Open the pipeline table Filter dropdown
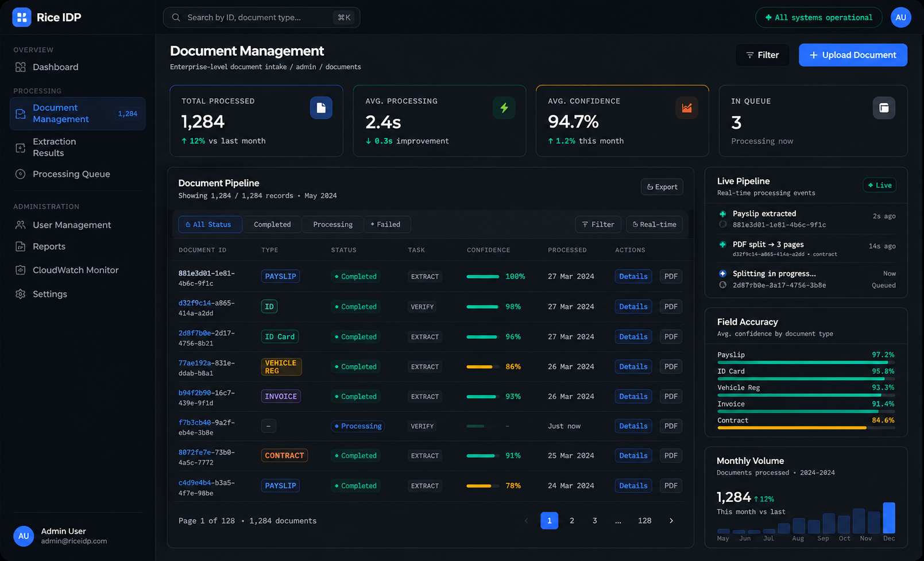924x561 pixels. (598, 225)
